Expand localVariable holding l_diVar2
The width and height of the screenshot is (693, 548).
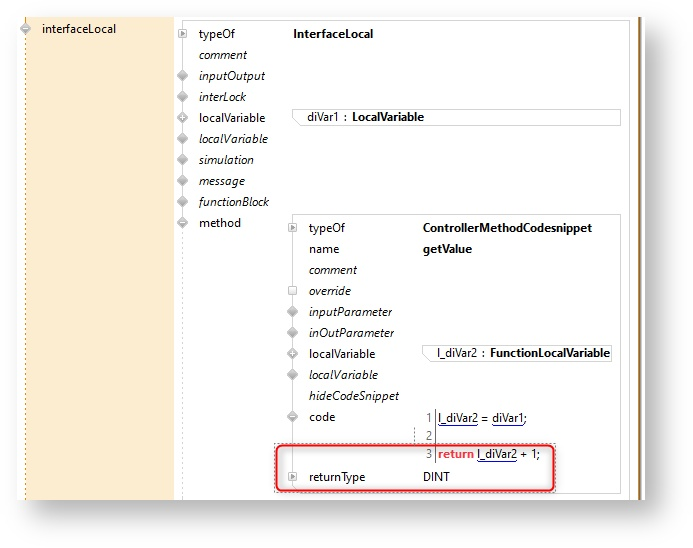tap(292, 354)
